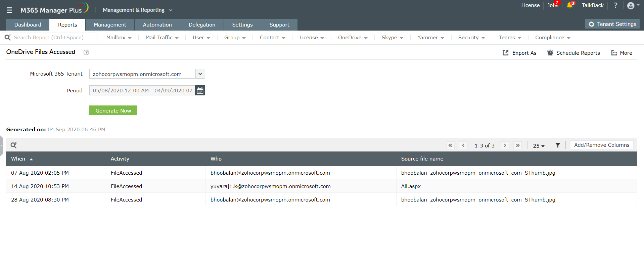Sort by the Who column header
This screenshot has width=644, height=265.
click(x=216, y=159)
